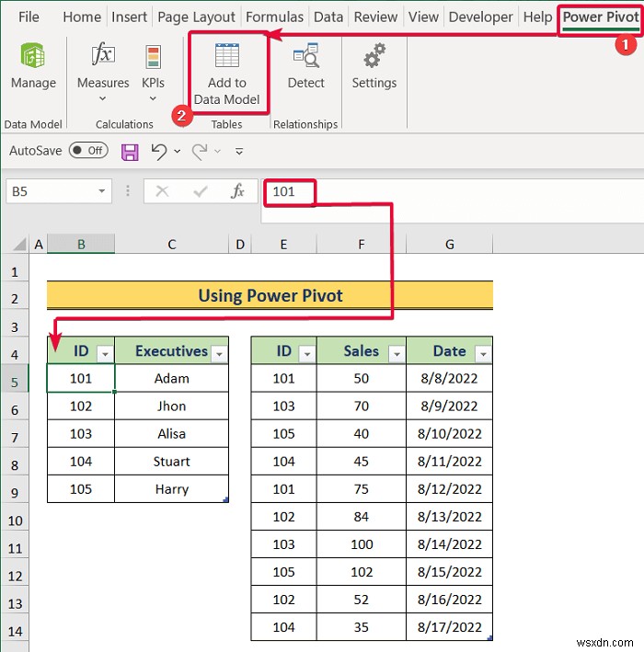644x652 pixels.
Task: Switch to the Home tab
Action: pos(82,17)
